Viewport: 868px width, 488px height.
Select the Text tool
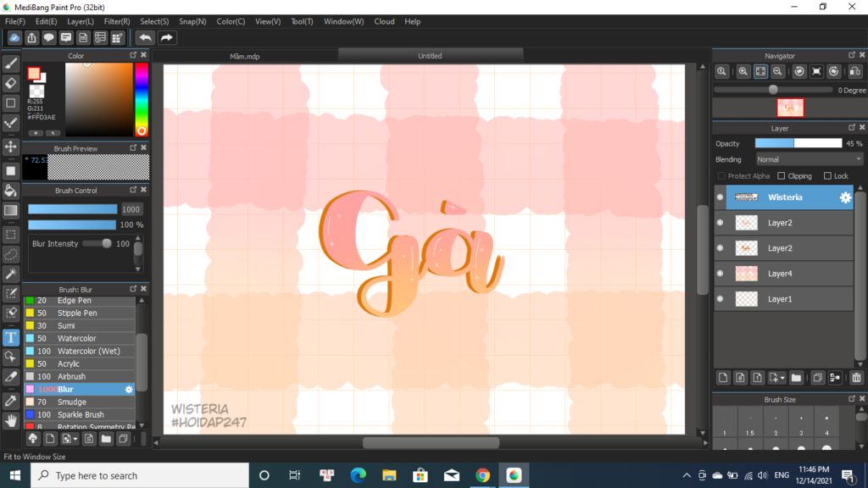click(10, 337)
